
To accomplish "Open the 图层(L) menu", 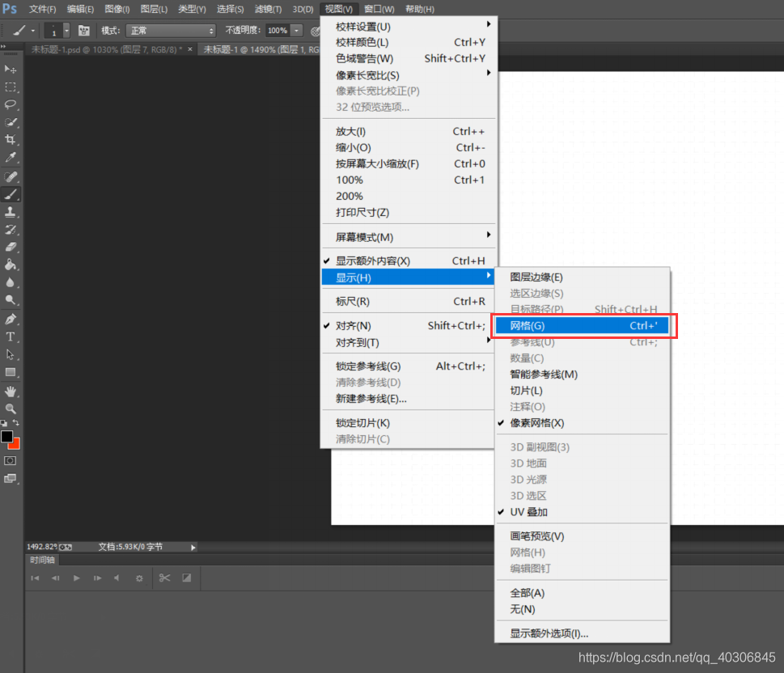I will [x=154, y=9].
